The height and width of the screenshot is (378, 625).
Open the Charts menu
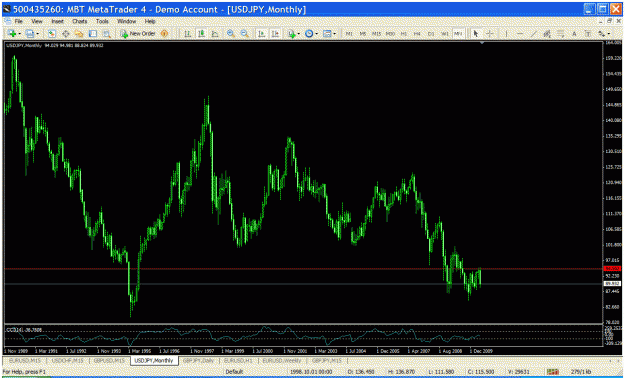coord(79,21)
